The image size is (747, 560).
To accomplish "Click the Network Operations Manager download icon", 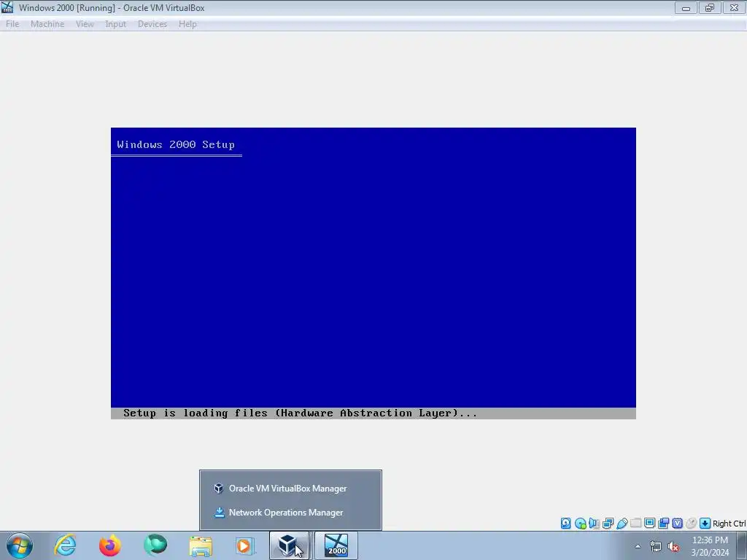I will [219, 513].
